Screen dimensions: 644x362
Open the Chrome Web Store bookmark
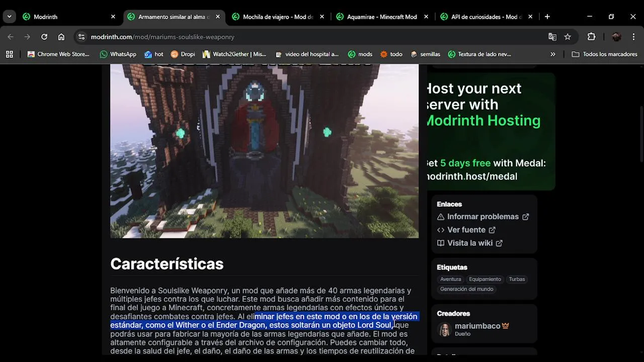pos(58,54)
